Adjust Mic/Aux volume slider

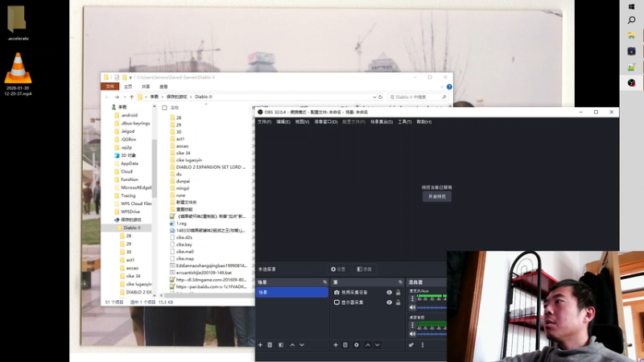[431, 307]
